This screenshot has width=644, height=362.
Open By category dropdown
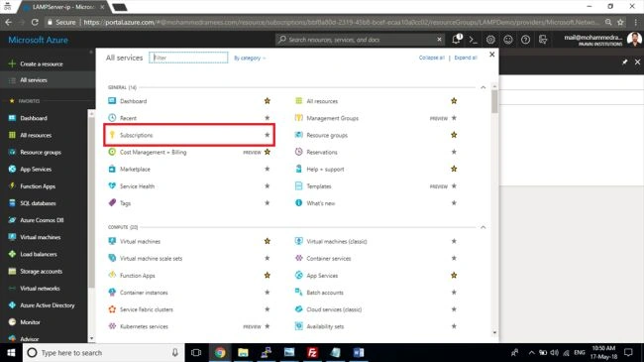pos(250,58)
